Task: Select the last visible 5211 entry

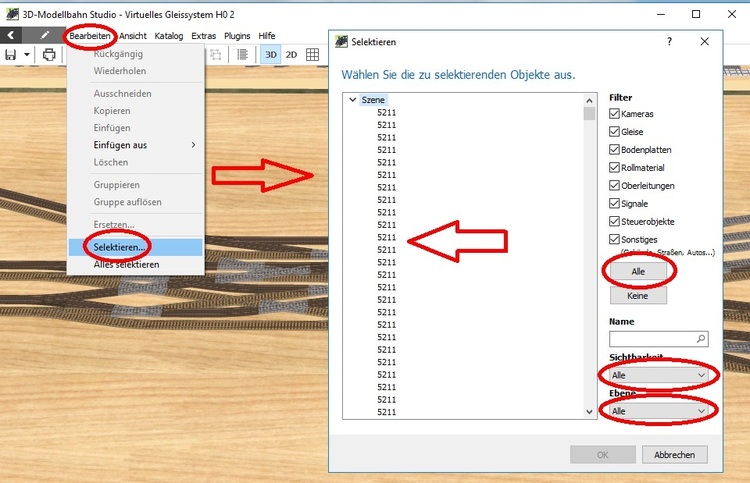Action: (386, 412)
